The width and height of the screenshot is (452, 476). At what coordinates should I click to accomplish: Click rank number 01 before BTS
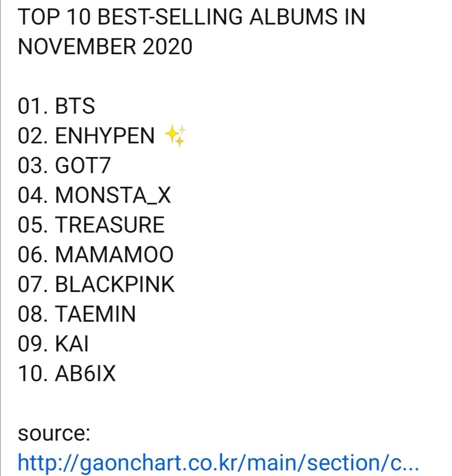point(31,106)
